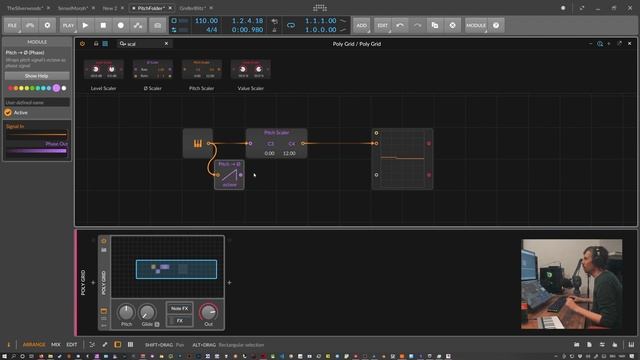640x360 pixels.
Task: Click the Show Help button
Action: [37, 76]
